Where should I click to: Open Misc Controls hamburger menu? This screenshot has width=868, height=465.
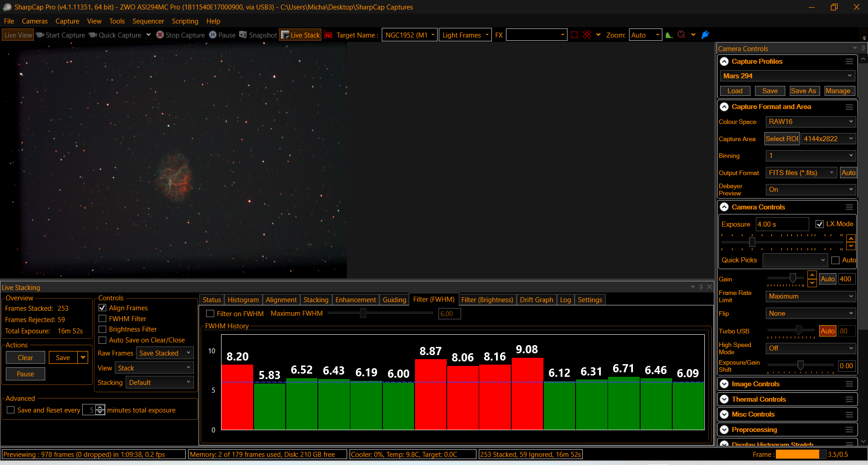(x=849, y=414)
